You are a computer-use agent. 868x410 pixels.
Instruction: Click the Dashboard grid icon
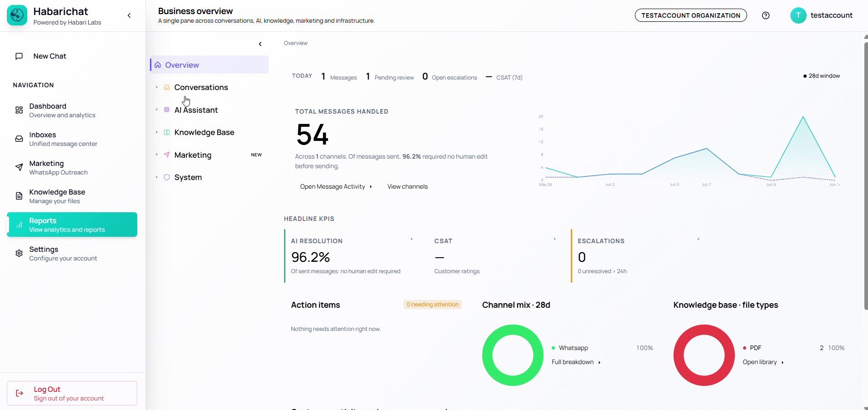tap(19, 110)
